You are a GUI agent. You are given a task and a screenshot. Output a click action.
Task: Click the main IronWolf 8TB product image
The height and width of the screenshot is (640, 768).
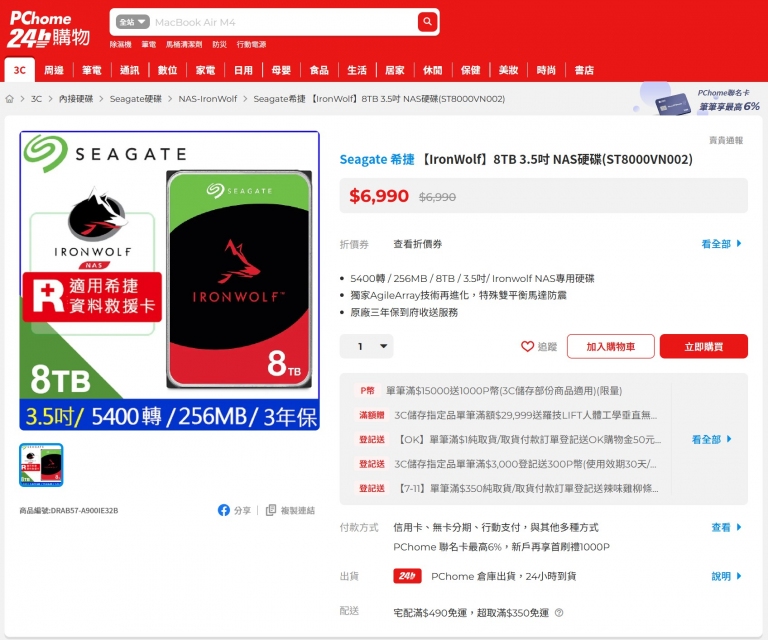pos(169,281)
